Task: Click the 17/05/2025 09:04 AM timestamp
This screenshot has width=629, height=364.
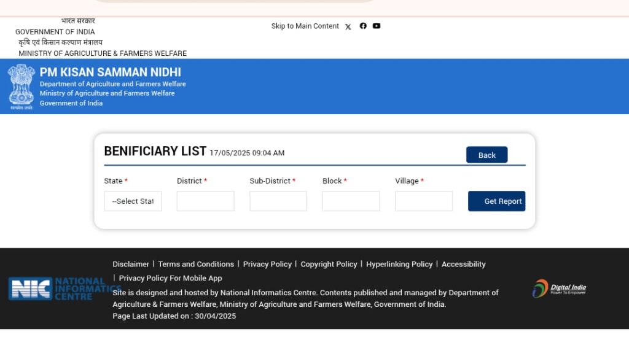Action: click(x=247, y=153)
